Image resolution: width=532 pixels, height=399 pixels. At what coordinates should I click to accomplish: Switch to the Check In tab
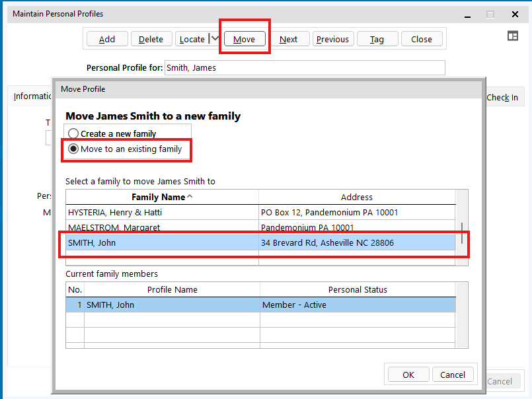click(502, 97)
